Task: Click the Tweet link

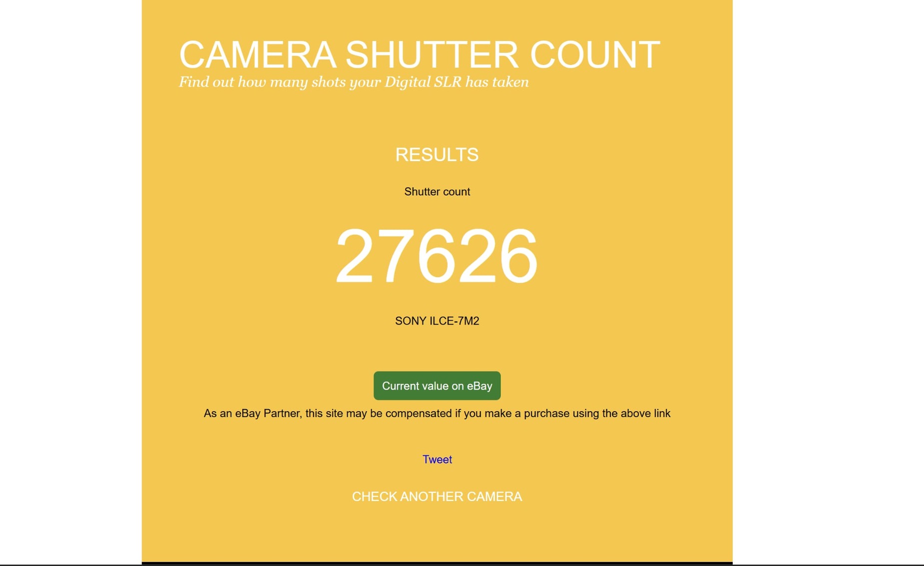Action: coord(437,460)
